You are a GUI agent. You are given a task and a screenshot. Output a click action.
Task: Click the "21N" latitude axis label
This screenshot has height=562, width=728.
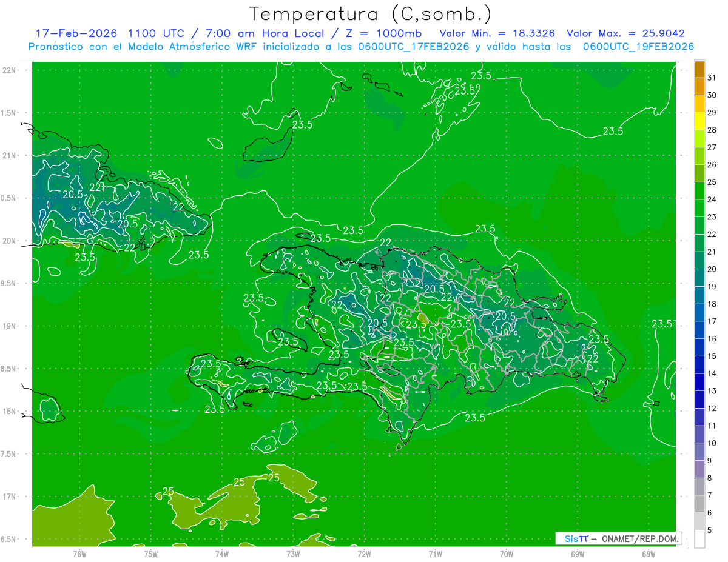point(8,156)
